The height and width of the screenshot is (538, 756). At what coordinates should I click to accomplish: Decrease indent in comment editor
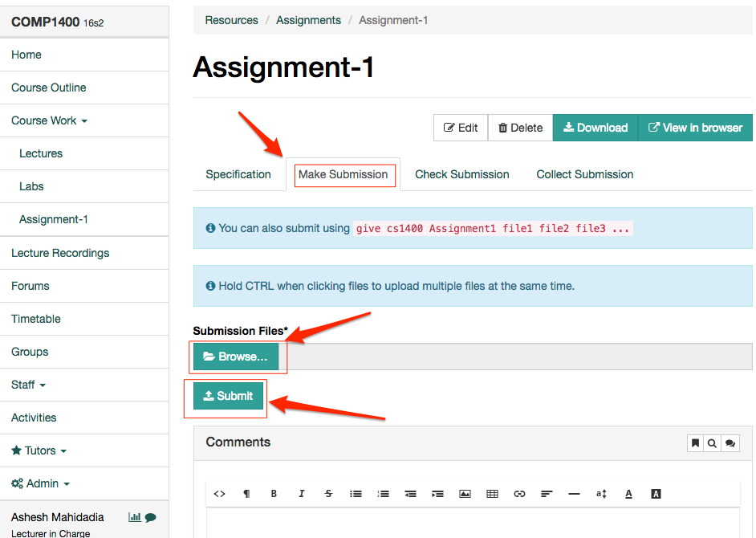click(x=410, y=494)
